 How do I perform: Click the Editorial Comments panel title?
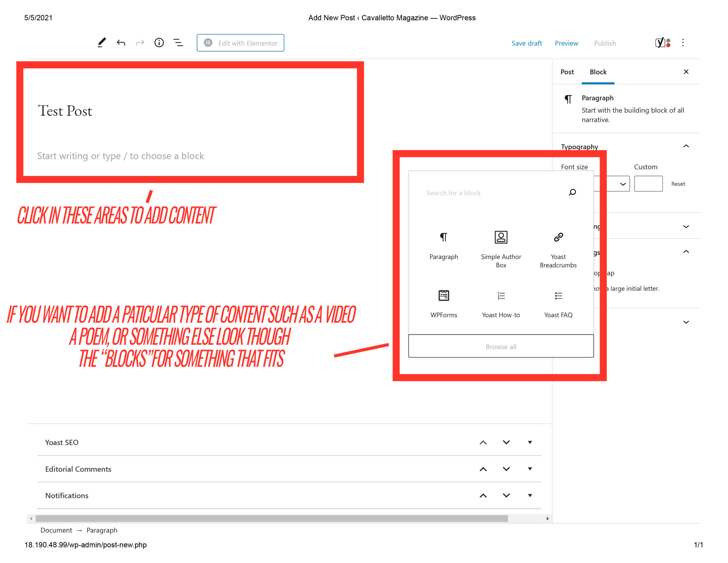(78, 469)
